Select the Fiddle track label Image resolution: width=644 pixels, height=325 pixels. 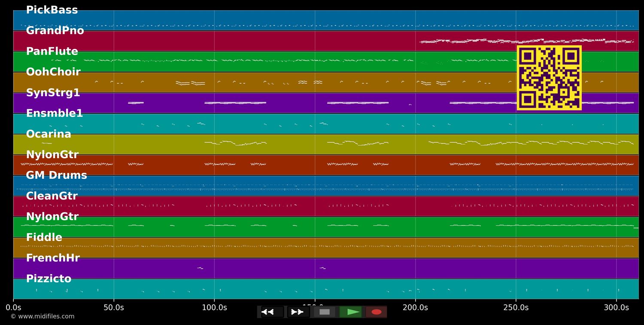pos(44,237)
